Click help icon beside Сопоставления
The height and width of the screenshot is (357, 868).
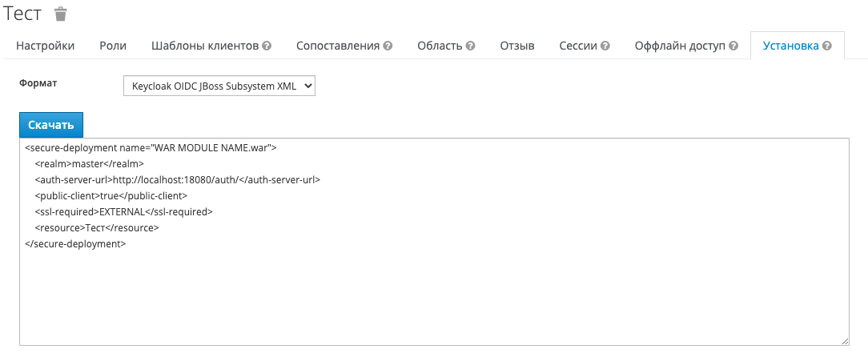click(x=388, y=46)
